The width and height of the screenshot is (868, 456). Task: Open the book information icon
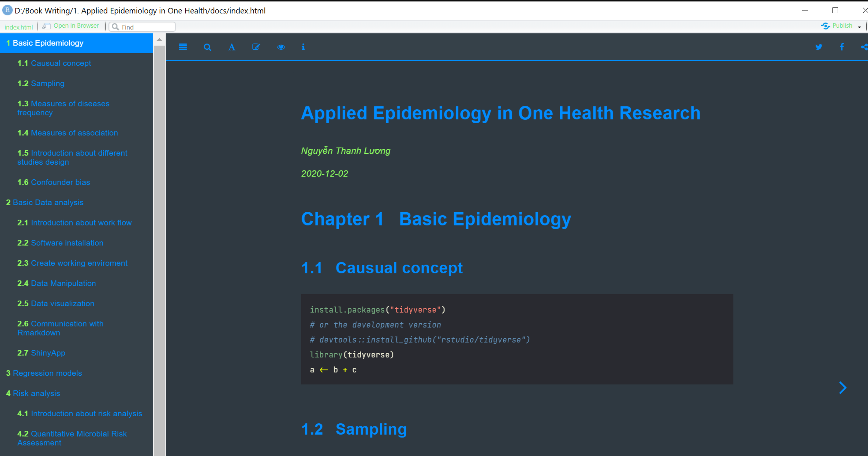(303, 47)
